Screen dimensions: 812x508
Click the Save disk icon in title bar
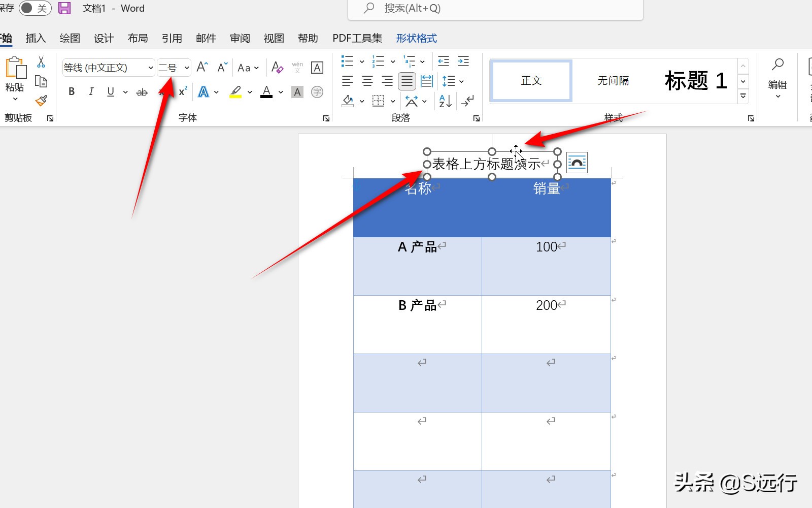pyautogui.click(x=64, y=8)
